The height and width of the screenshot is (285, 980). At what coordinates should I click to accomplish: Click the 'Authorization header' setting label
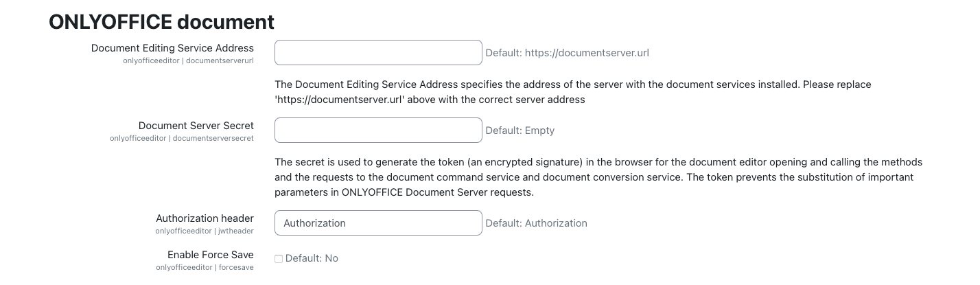205,218
